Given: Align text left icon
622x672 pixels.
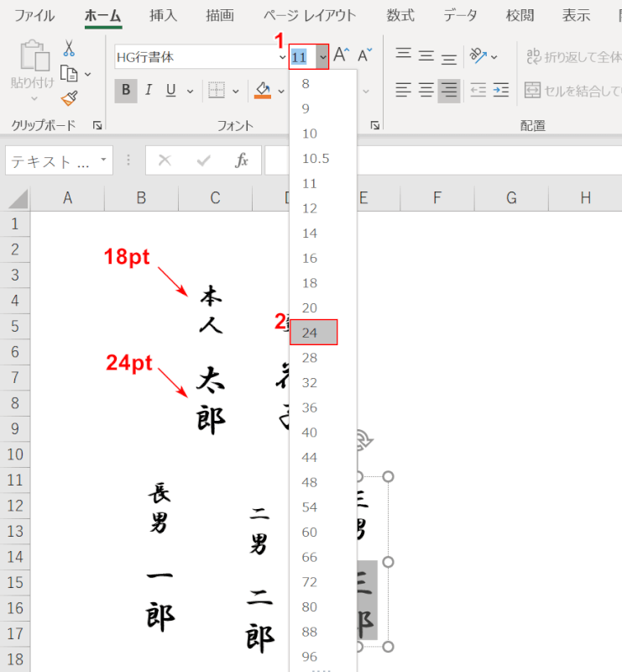Looking at the screenshot, I should [403, 91].
